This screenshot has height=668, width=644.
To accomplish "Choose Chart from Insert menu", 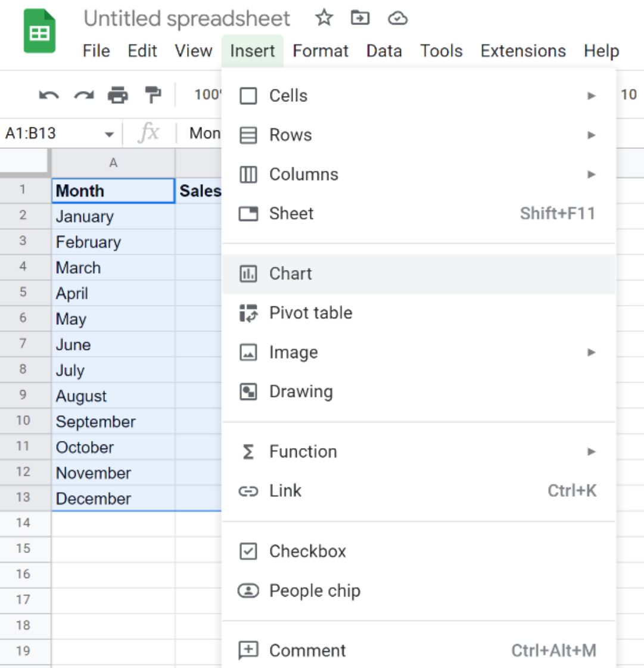I will [419, 274].
